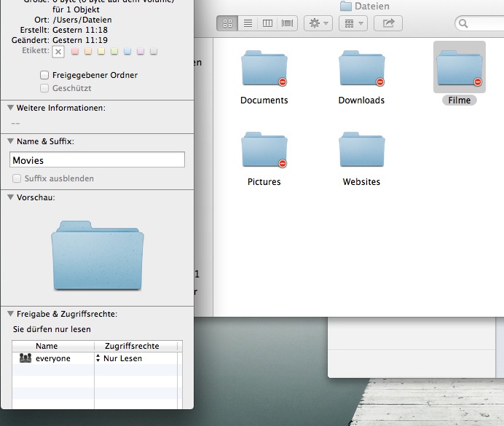Collapse the Freigabe & Zugriffsrechte section
The image size is (504, 426).
pyautogui.click(x=11, y=314)
